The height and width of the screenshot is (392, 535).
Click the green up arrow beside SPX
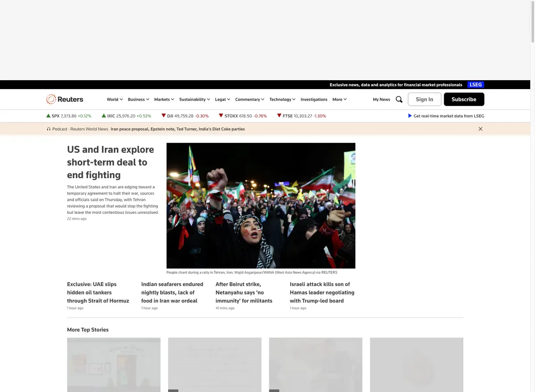[x=48, y=116]
